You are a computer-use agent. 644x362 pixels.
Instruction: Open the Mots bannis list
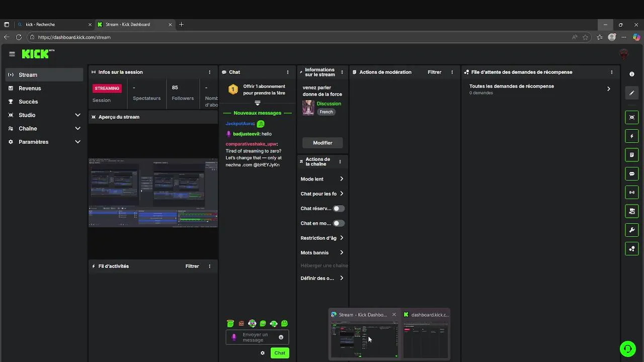322,252
